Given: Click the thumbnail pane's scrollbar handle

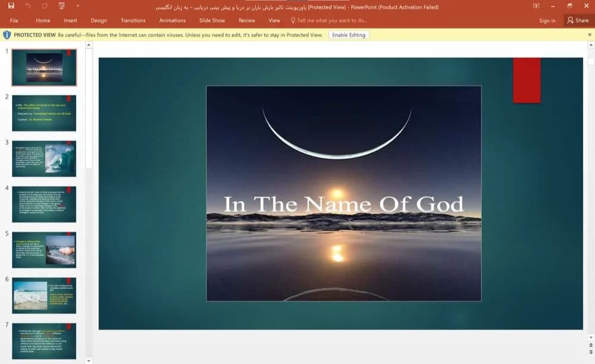Looking at the screenshot, I should point(89,108).
